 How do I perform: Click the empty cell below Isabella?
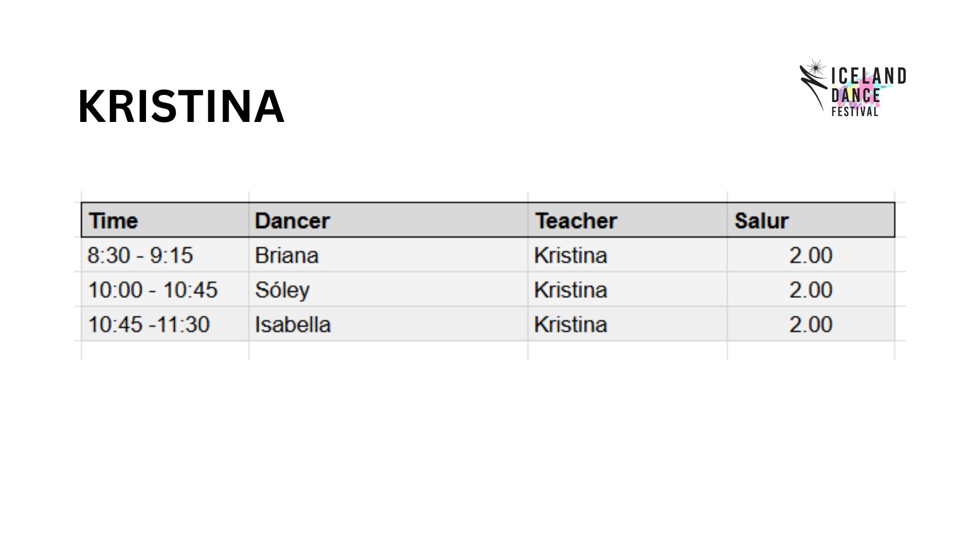(388, 350)
